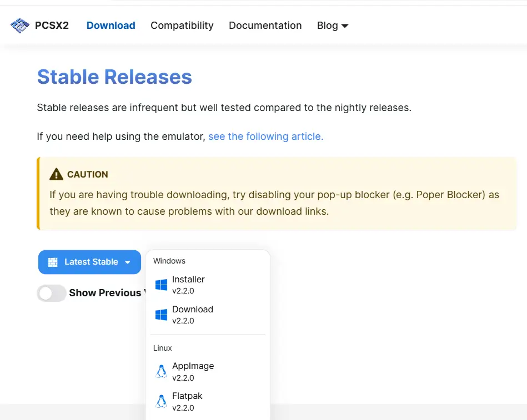Screen dimensions: 527x420
Task: Select Windows Download v2.2.0
Action: click(208, 315)
